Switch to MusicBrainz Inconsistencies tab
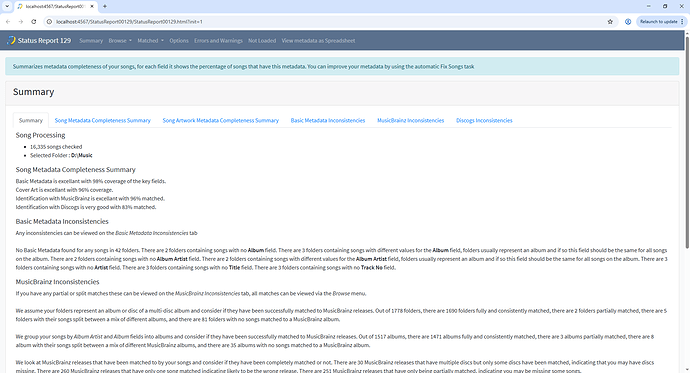 [411, 121]
